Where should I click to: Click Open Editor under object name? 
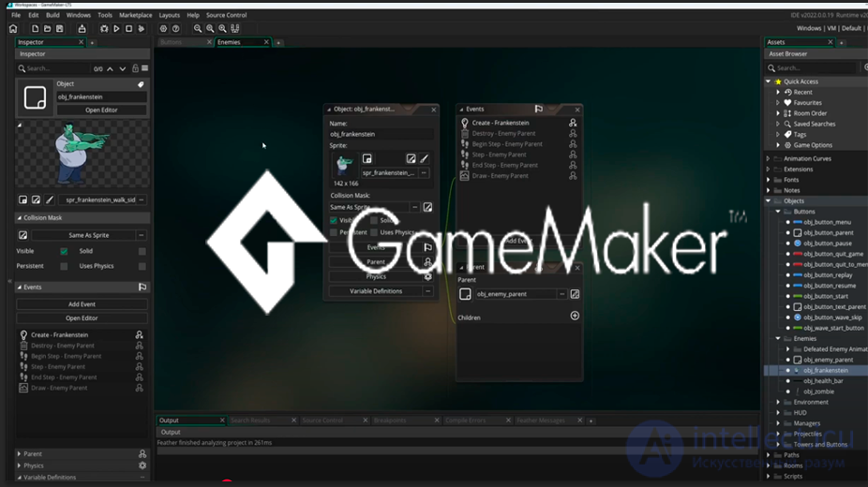point(101,110)
